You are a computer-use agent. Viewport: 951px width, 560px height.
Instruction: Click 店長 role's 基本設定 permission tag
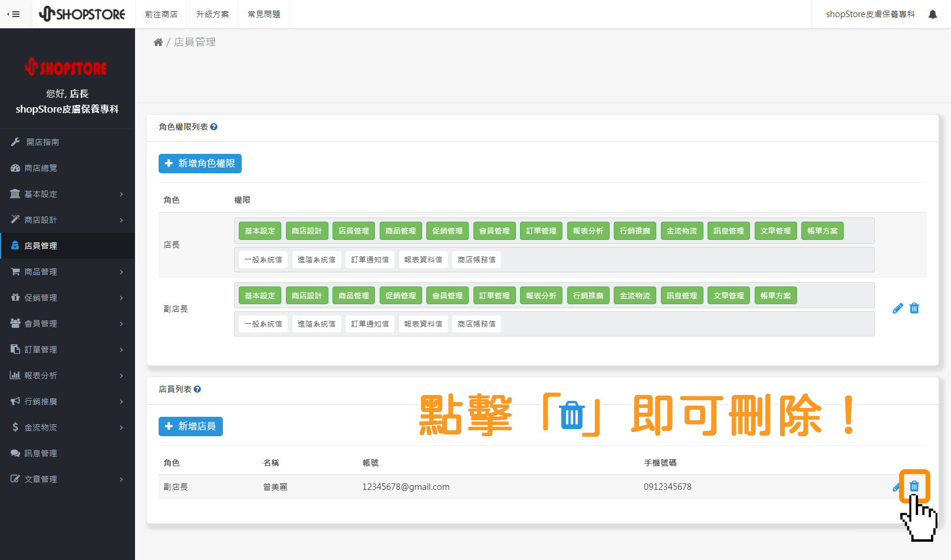tap(260, 231)
